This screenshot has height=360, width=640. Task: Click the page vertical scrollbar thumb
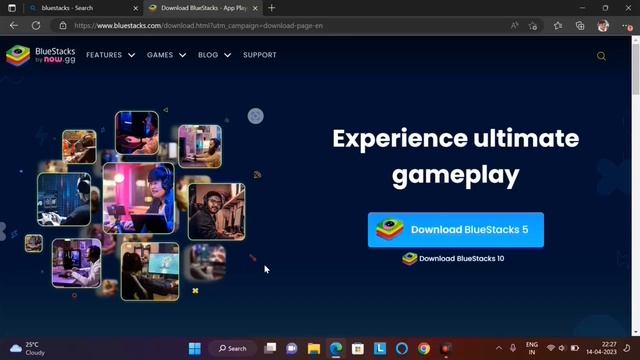click(636, 69)
